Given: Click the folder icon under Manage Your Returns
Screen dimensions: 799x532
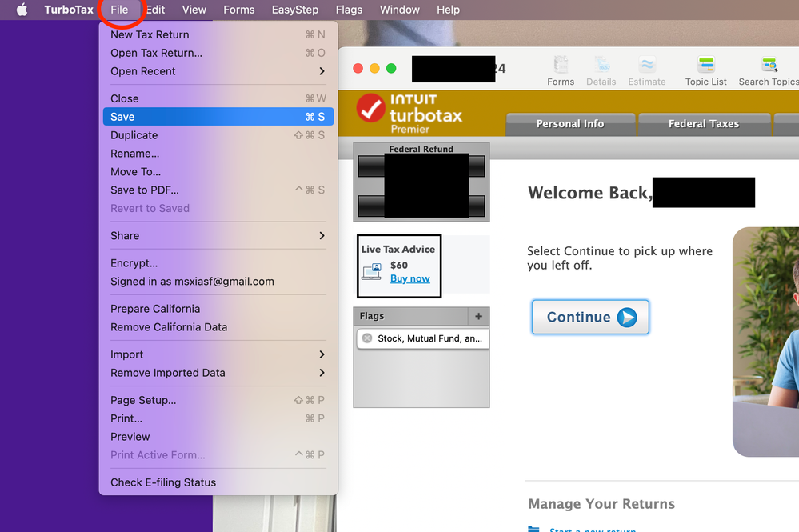Looking at the screenshot, I should click(533, 529).
